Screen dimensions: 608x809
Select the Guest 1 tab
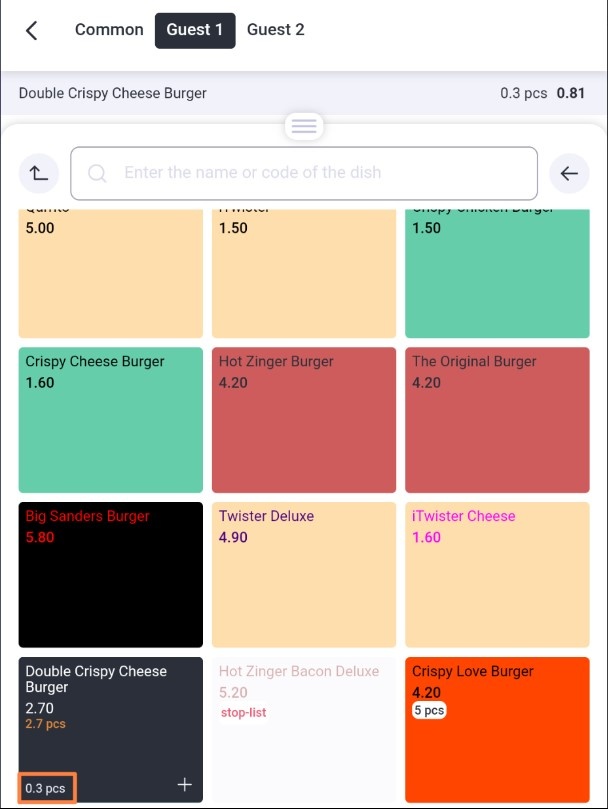tap(195, 30)
